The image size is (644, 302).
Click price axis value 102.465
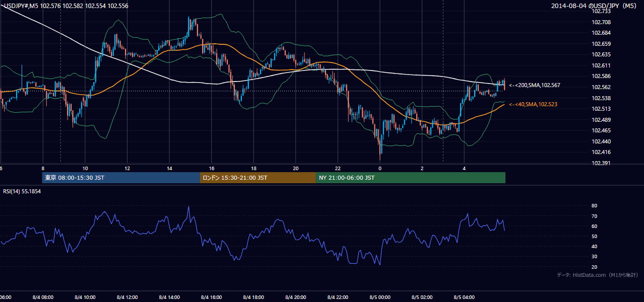coord(602,130)
